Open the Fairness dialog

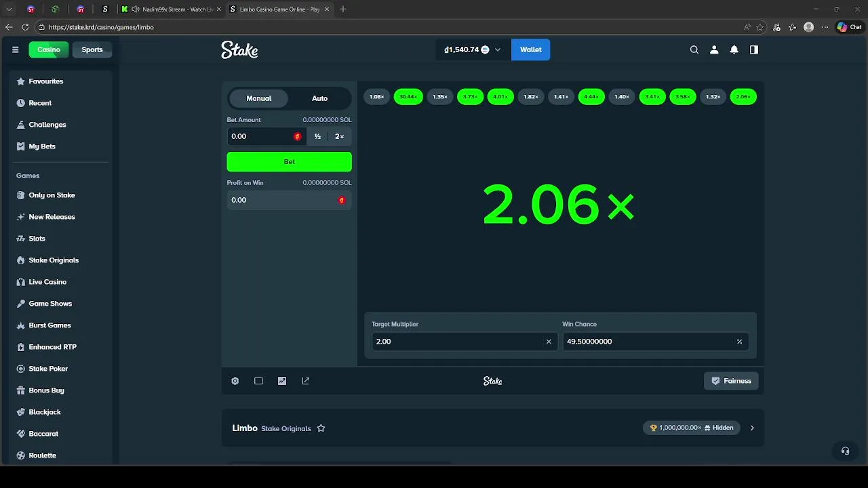[x=731, y=381]
